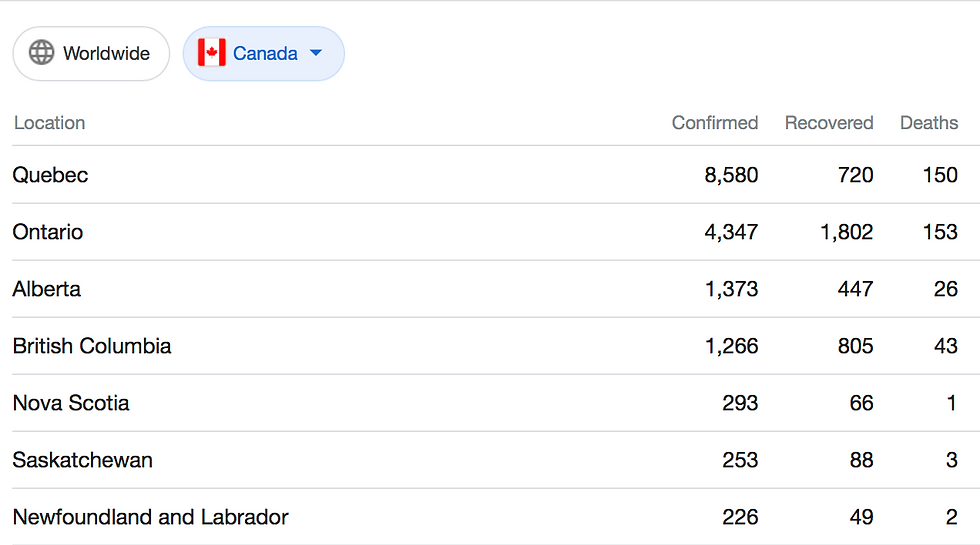The width and height of the screenshot is (980, 545).
Task: Click the Alberta location name
Action: 47,289
